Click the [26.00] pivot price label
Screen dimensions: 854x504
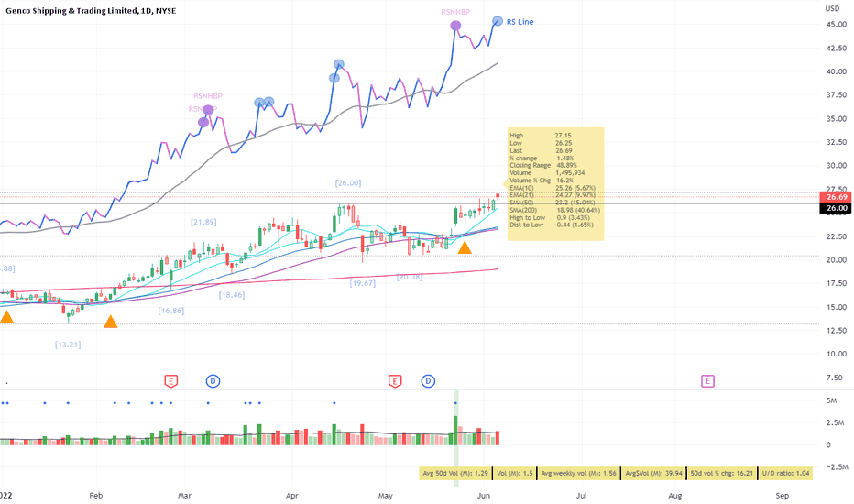click(348, 183)
